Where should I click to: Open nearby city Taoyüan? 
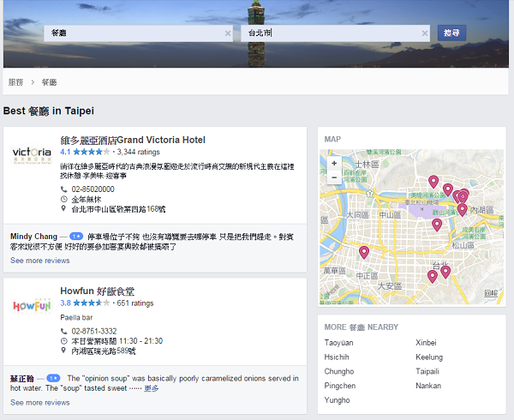point(338,343)
